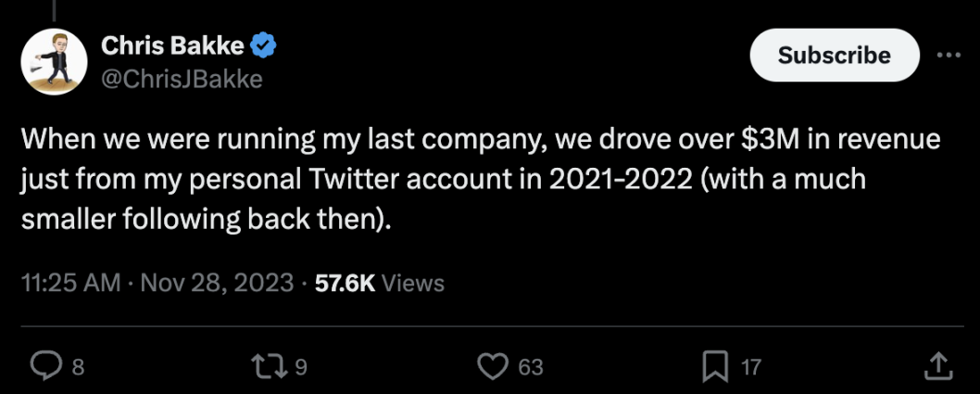Viewport: 980px width, 394px height.
Task: Click the Nov 28, 2023 date
Action: click(216, 284)
